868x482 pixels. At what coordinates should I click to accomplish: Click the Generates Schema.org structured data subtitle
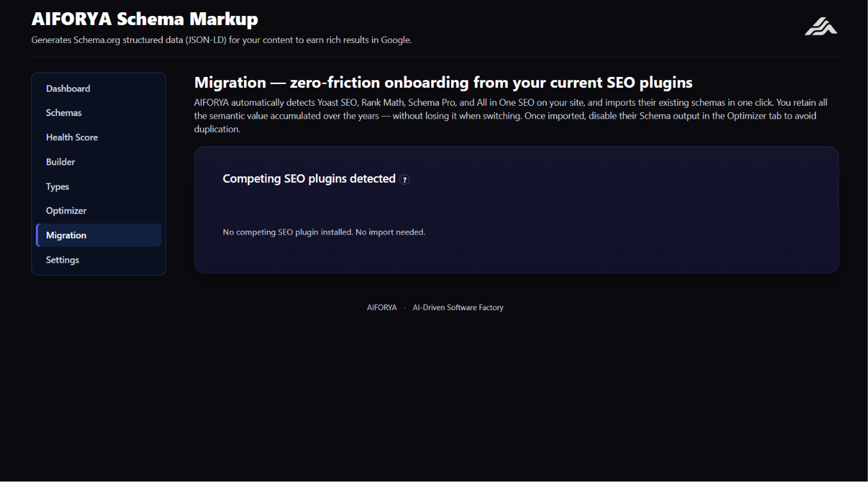[x=222, y=40]
